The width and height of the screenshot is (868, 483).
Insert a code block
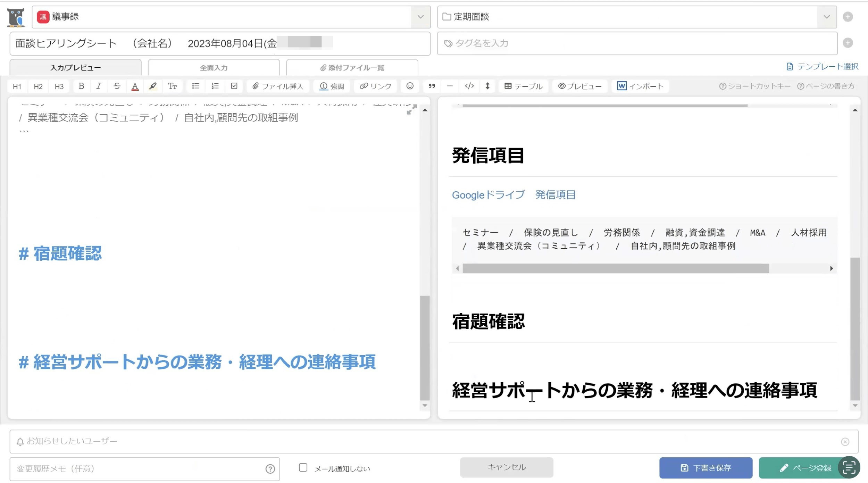click(469, 86)
